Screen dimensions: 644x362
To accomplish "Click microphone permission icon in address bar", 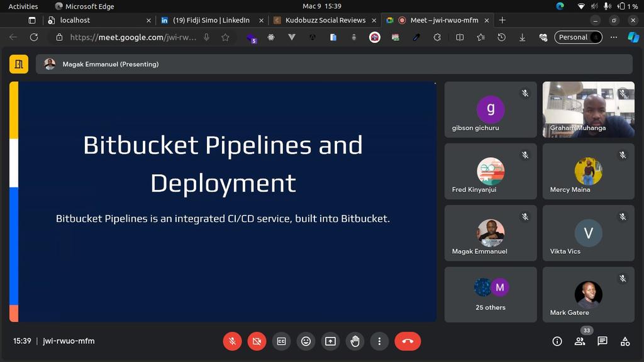I will click(206, 37).
